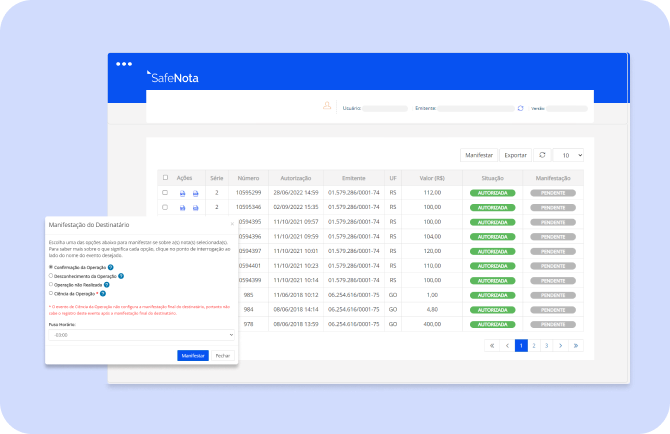Select Operação não Realizada option

click(x=51, y=284)
